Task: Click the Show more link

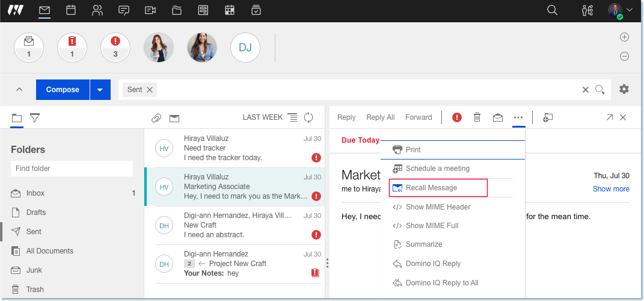Action: (611, 189)
